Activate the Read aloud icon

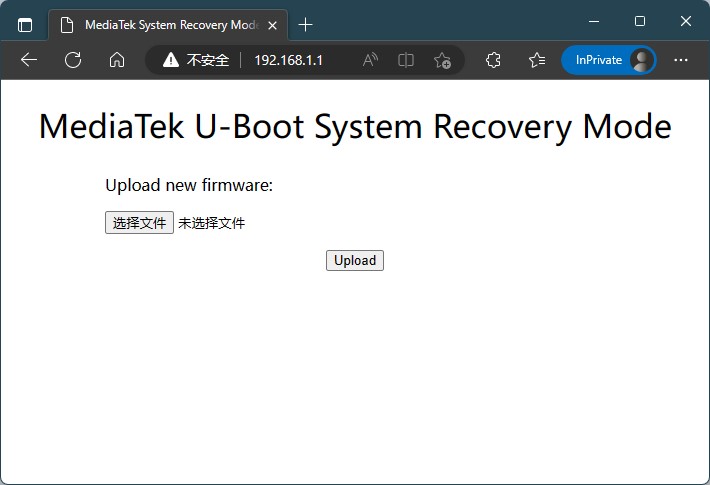370,60
